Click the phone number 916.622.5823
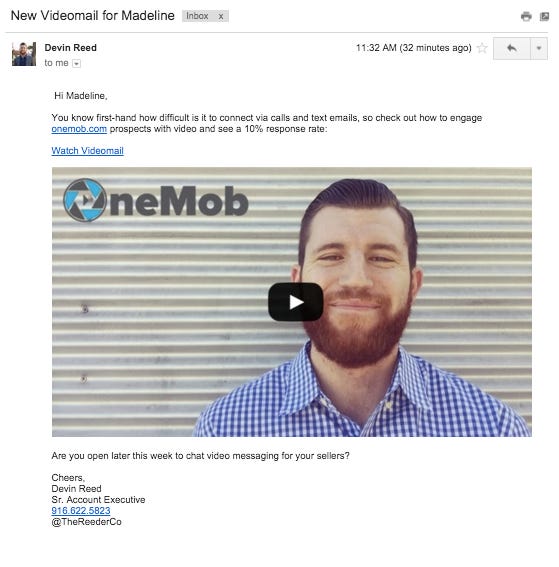 click(x=81, y=511)
